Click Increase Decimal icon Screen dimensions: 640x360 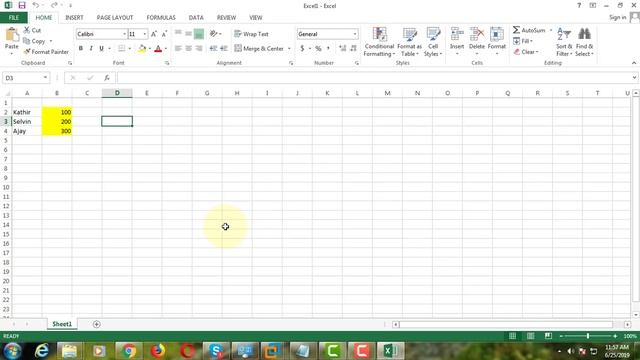coord(342,49)
